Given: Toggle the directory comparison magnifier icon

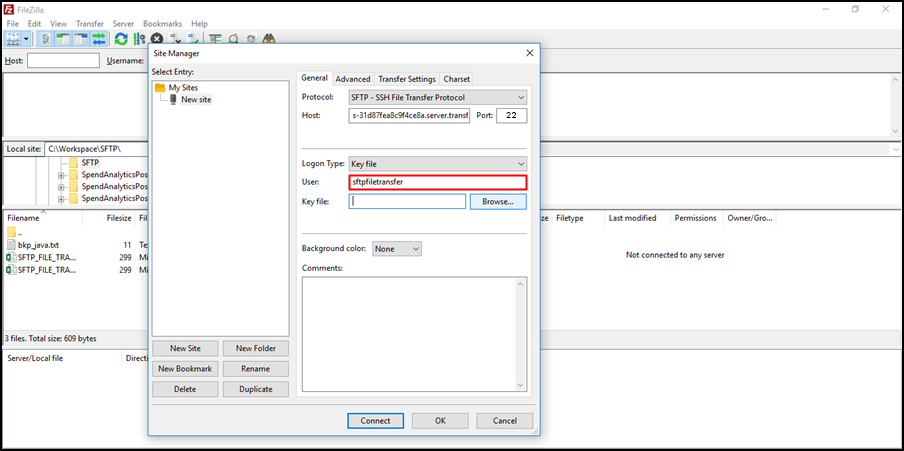Looking at the screenshot, I should (x=233, y=39).
